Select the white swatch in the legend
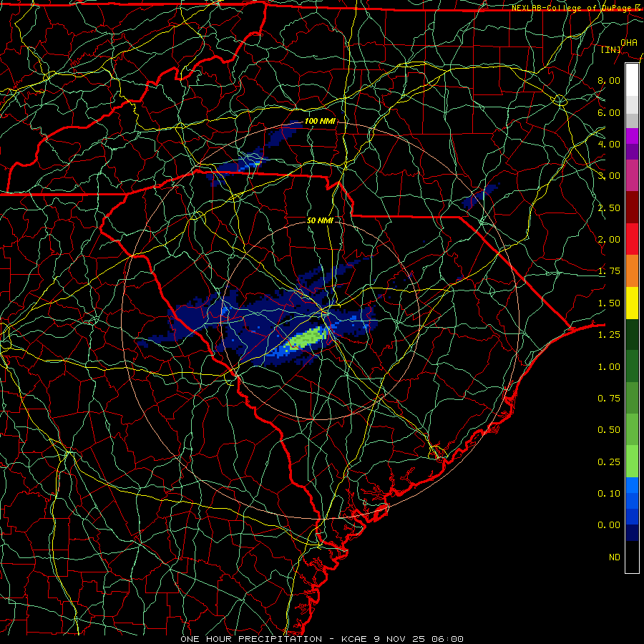Viewport: 644px width, 644px height. [x=632, y=80]
